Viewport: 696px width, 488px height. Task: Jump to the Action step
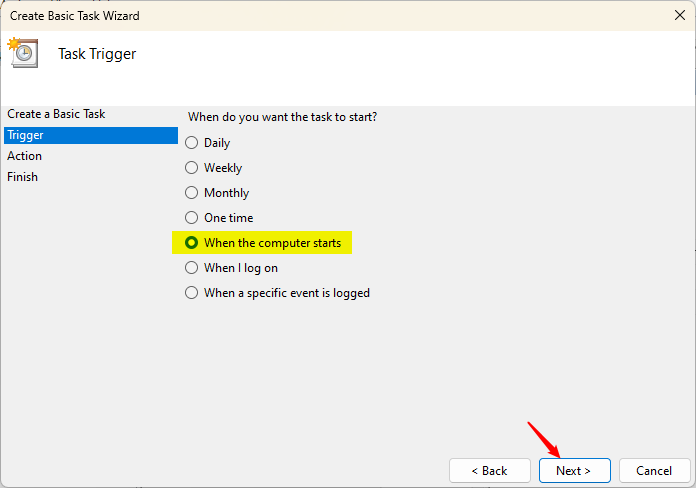tap(24, 156)
